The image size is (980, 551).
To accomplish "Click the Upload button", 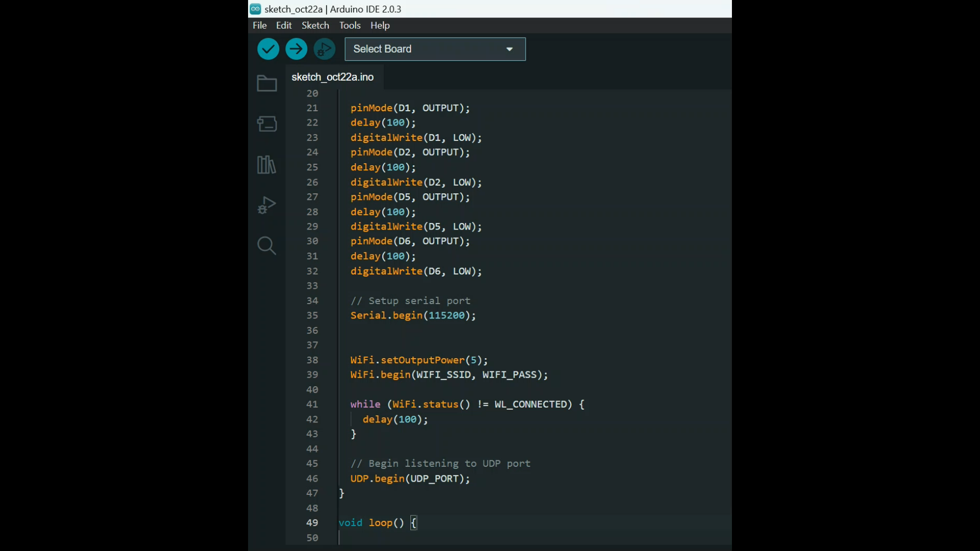I will pos(296,48).
